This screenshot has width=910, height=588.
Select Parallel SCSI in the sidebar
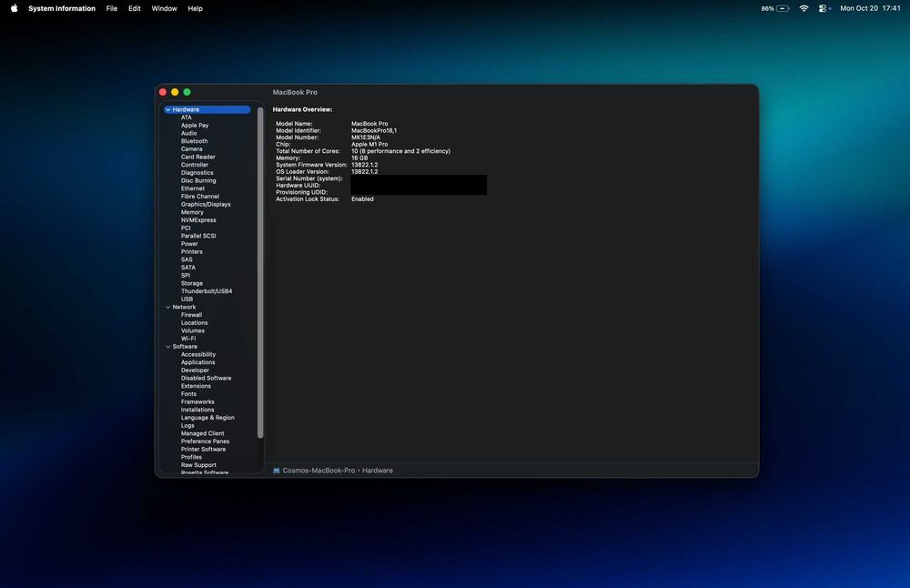click(x=198, y=236)
